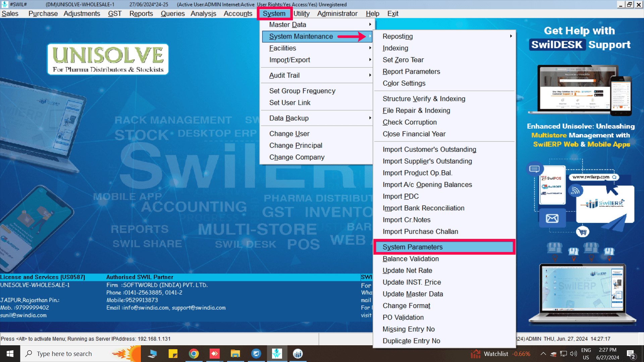Expand the Reposting submenu

(444, 37)
